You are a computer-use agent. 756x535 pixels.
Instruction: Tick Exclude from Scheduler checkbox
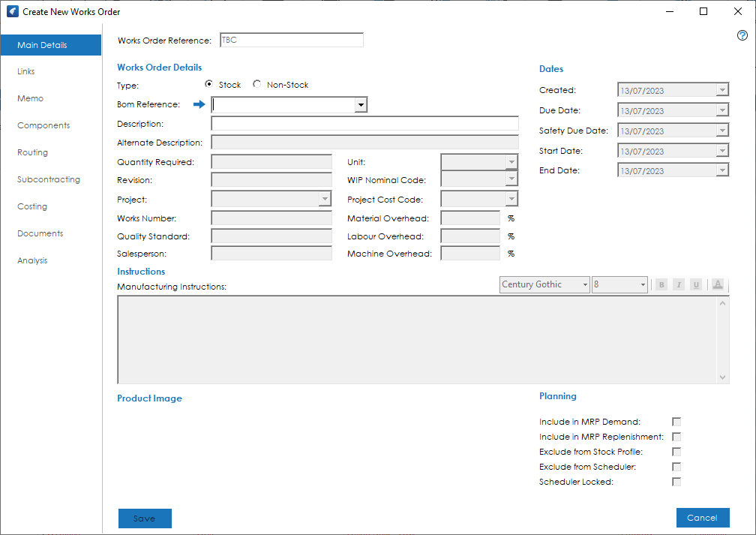pyautogui.click(x=676, y=467)
